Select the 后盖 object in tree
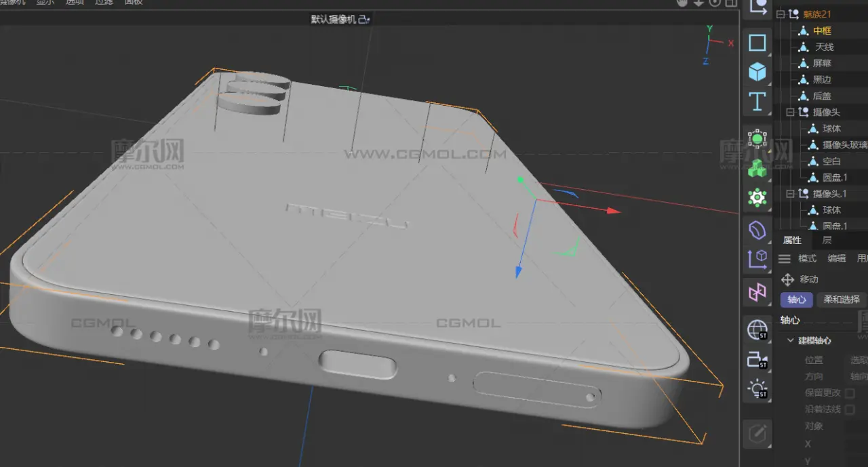868x467 pixels. click(x=822, y=96)
